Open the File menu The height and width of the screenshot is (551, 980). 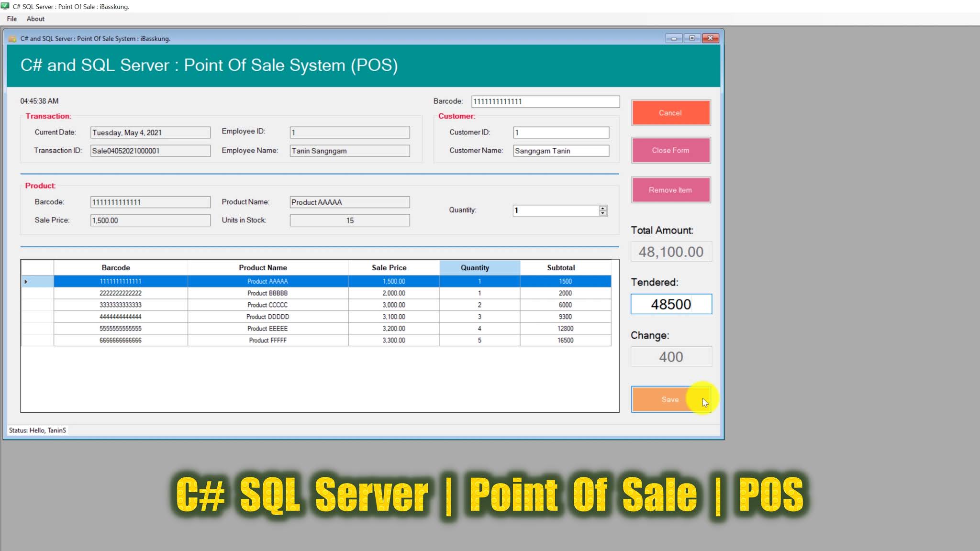coord(12,19)
